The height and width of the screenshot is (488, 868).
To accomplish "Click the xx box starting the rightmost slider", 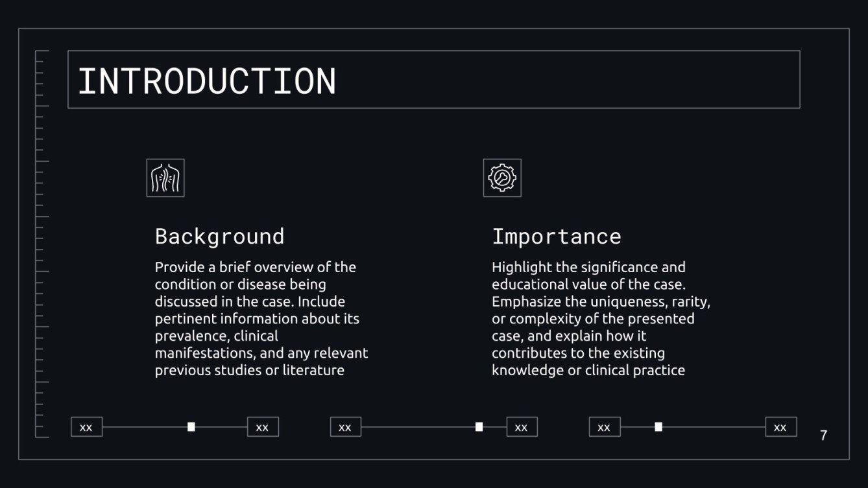I will click(x=605, y=427).
